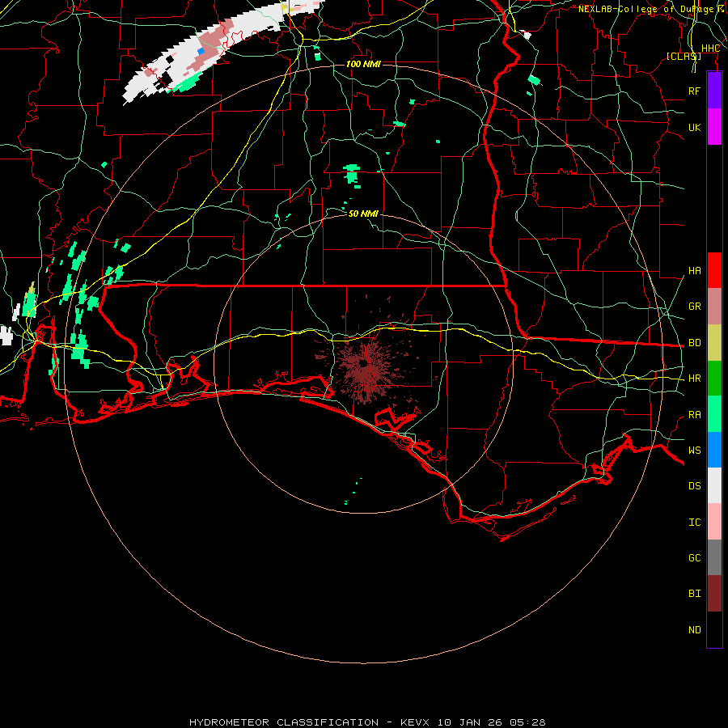The image size is (728, 728).
Task: Click the 'BI' legend label
Action: point(694,594)
